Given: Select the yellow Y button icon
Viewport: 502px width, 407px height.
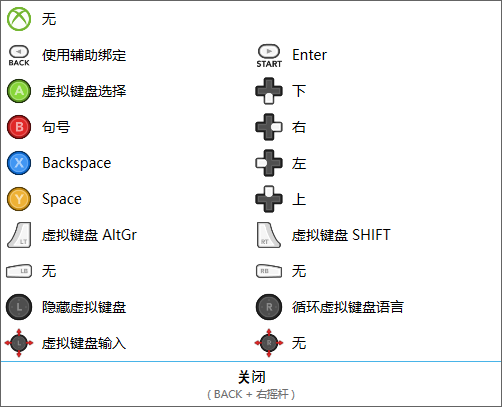Looking at the screenshot, I should [x=19, y=199].
